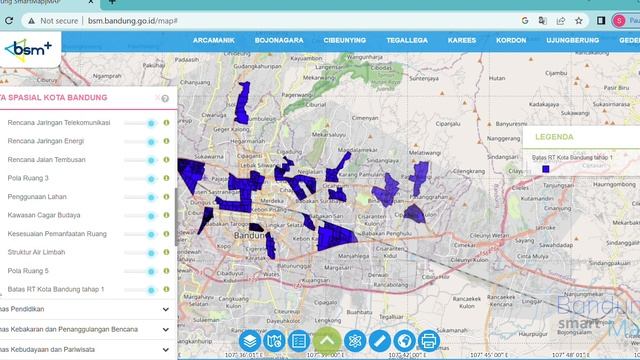Adjust Pola Ruang 3 opacity slider
Screen dimensions: 640x360
point(140,179)
